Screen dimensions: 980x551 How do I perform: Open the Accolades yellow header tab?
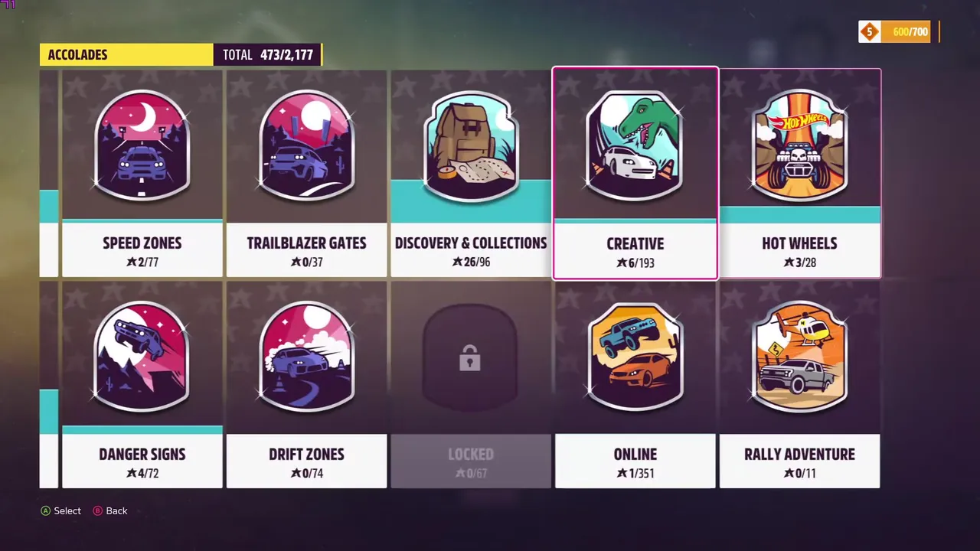coord(126,54)
